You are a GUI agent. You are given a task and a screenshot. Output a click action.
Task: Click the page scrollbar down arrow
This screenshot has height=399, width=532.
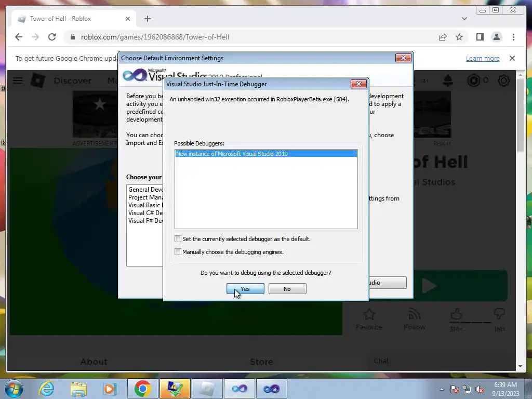(521, 366)
